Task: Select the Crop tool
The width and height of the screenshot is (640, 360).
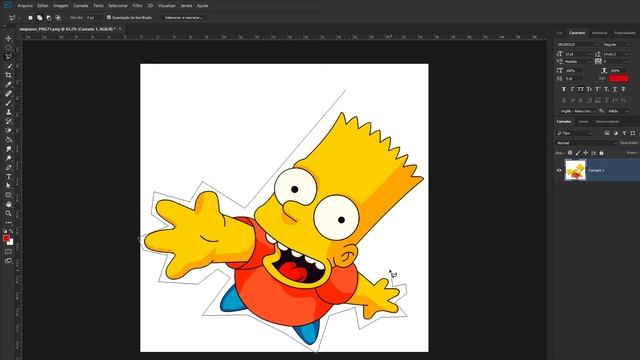Action: tap(8, 75)
